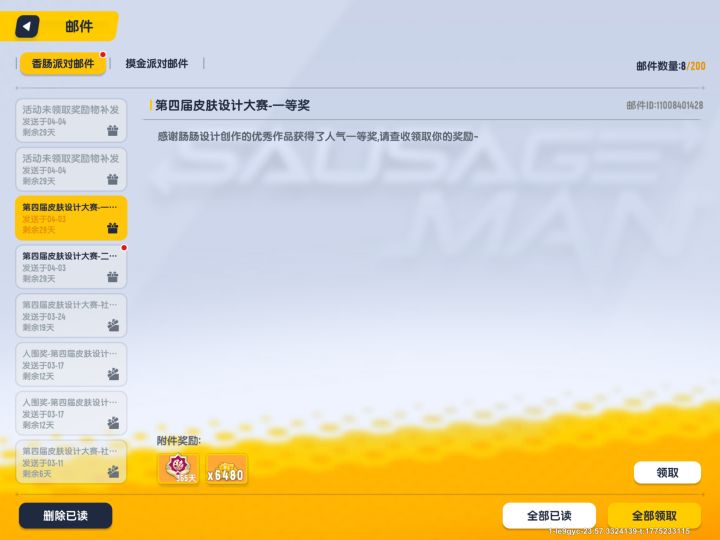Click opened gift icon on mail with 剩余6天
Screen dimensions: 720x540
pyautogui.click(x=113, y=471)
